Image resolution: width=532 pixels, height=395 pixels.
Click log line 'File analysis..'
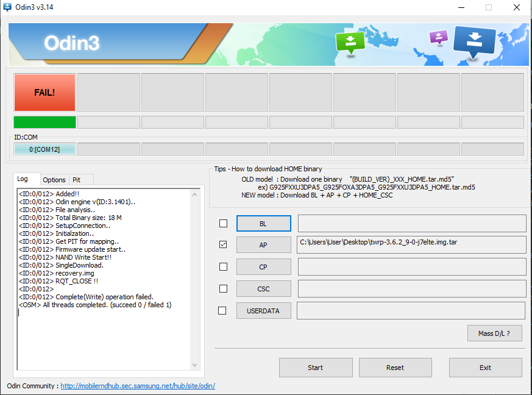pos(57,210)
